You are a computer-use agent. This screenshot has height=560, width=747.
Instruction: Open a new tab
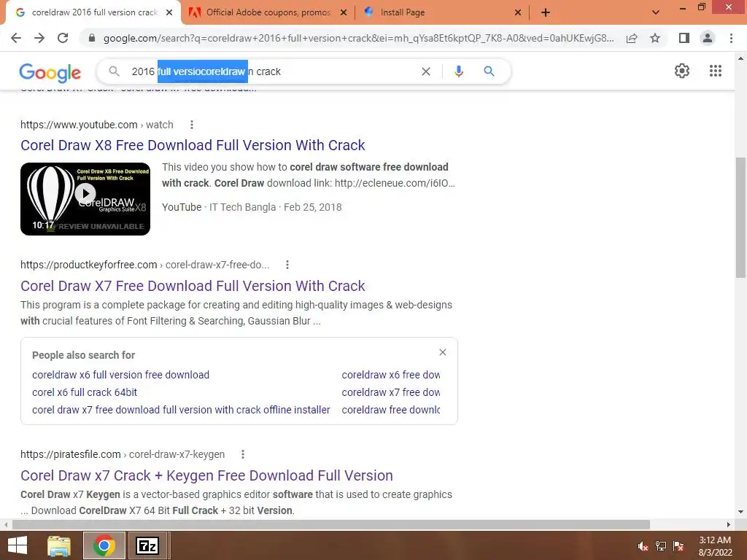pyautogui.click(x=546, y=12)
